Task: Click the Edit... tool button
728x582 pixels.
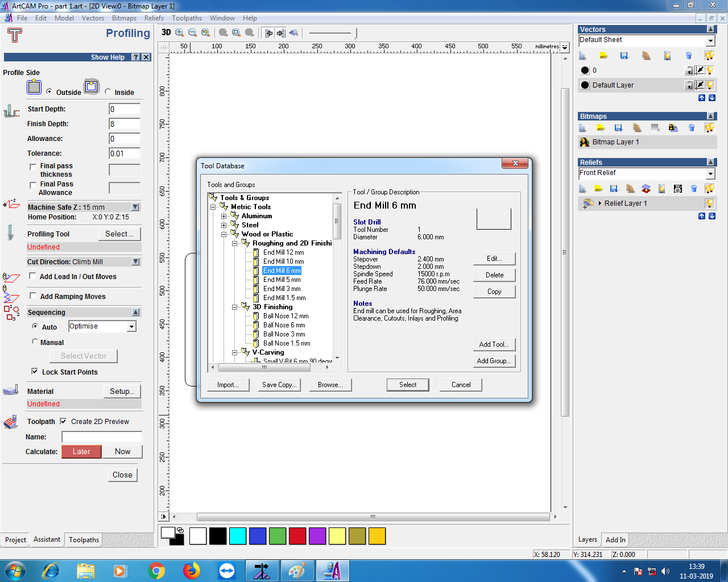Action: [x=494, y=259]
